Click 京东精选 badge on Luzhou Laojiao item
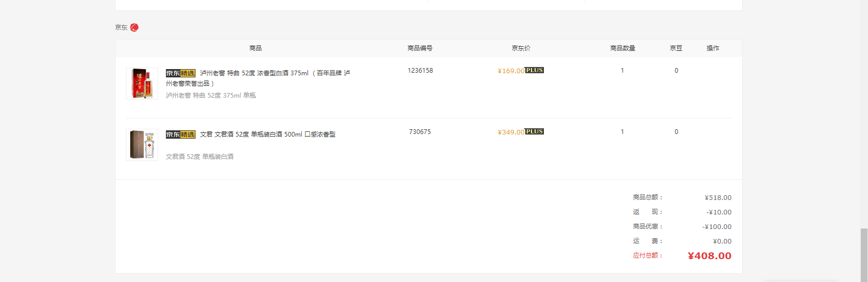The image size is (868, 282). point(180,73)
